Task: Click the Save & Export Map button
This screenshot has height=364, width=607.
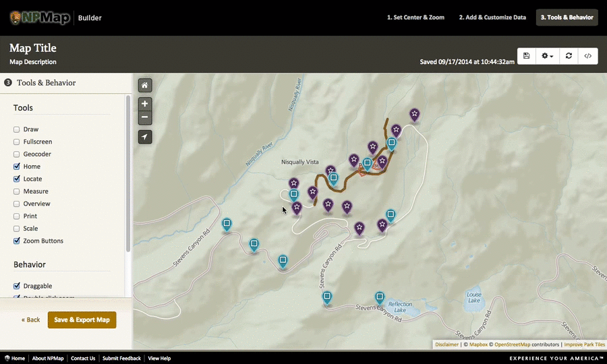Action: coord(82,320)
